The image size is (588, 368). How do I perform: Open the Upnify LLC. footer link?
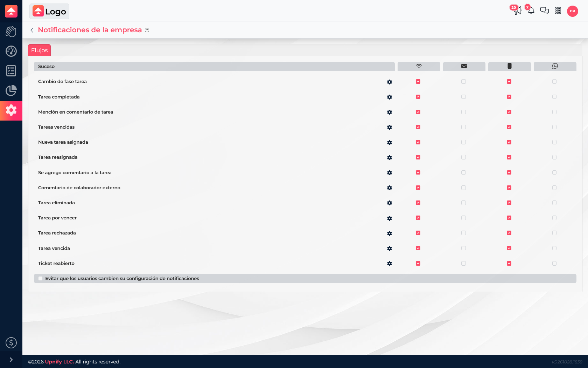pos(59,362)
